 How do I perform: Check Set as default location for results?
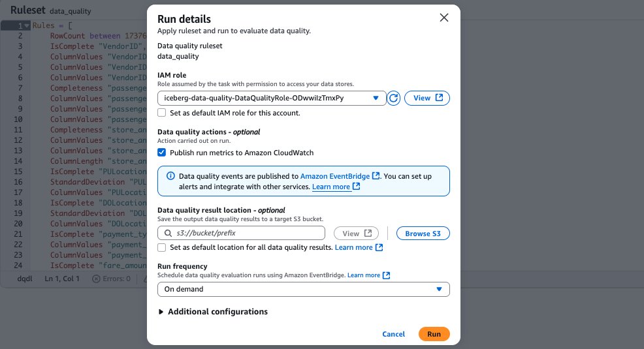coord(162,247)
